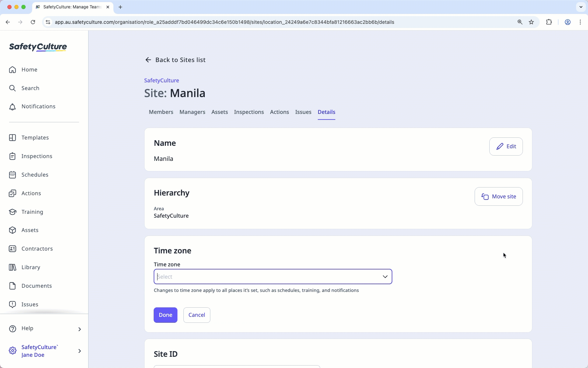Open Contractors in the sidebar

tap(37, 249)
